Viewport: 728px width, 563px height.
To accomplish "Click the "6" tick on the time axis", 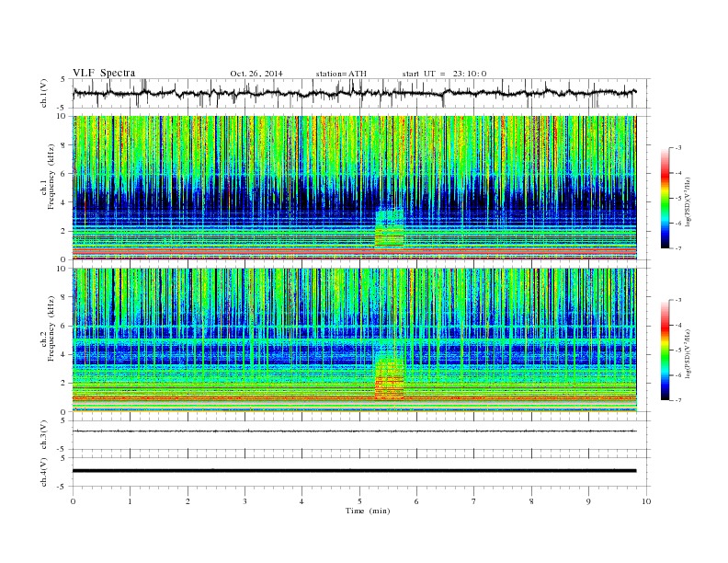I will click(x=416, y=501).
